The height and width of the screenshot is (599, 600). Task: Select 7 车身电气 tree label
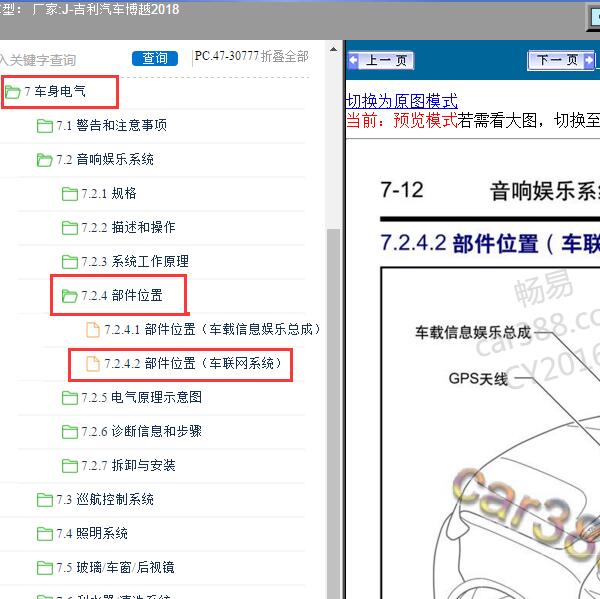[55, 91]
